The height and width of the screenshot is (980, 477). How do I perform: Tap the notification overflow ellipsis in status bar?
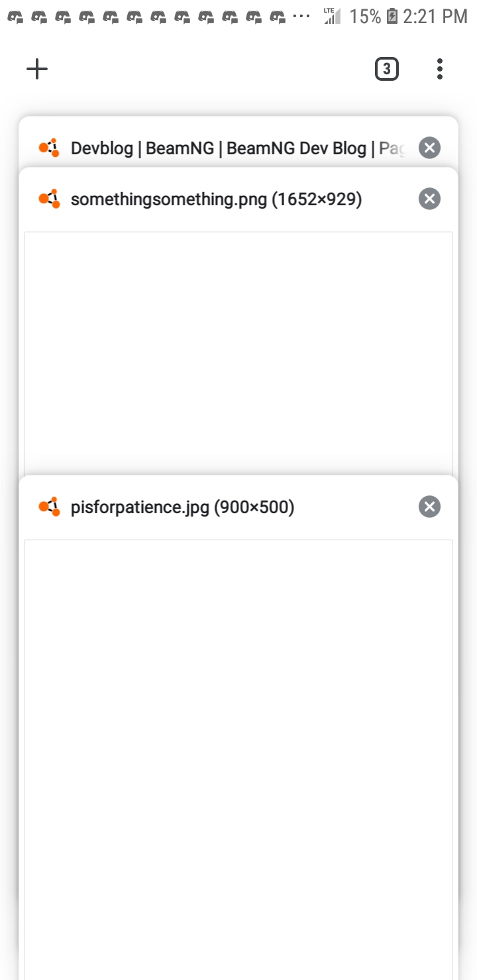[x=301, y=17]
